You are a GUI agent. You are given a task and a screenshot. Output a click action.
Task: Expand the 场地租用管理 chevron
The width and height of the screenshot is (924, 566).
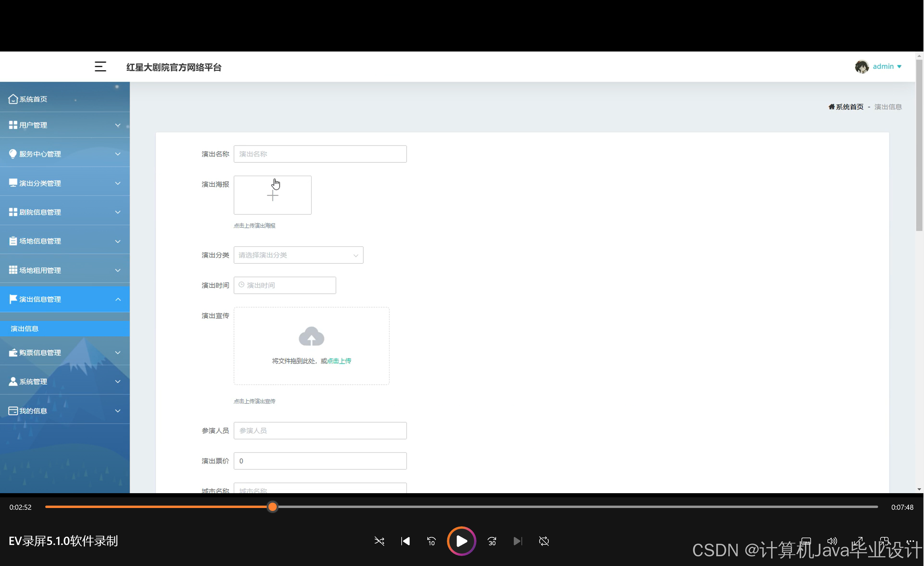pyautogui.click(x=118, y=271)
